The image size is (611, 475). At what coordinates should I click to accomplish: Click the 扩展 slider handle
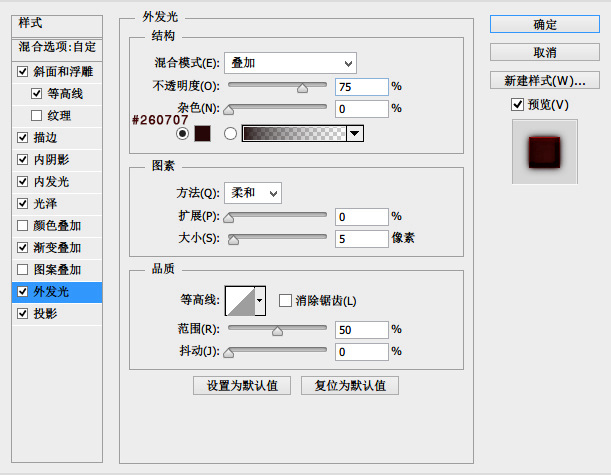click(229, 218)
